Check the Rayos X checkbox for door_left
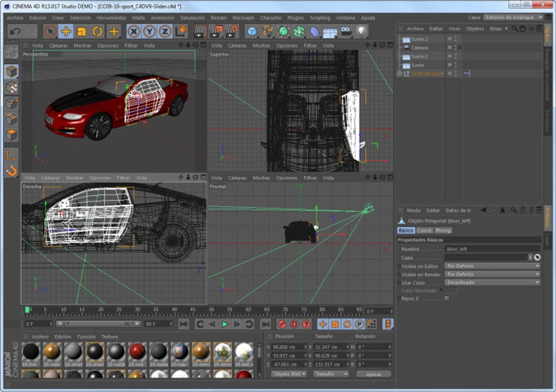 pos(446,298)
